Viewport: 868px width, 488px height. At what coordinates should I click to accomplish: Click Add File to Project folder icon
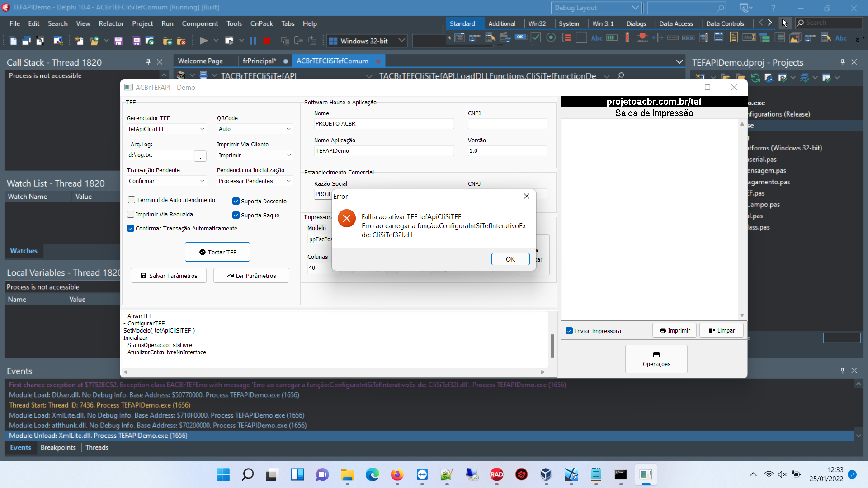(167, 41)
